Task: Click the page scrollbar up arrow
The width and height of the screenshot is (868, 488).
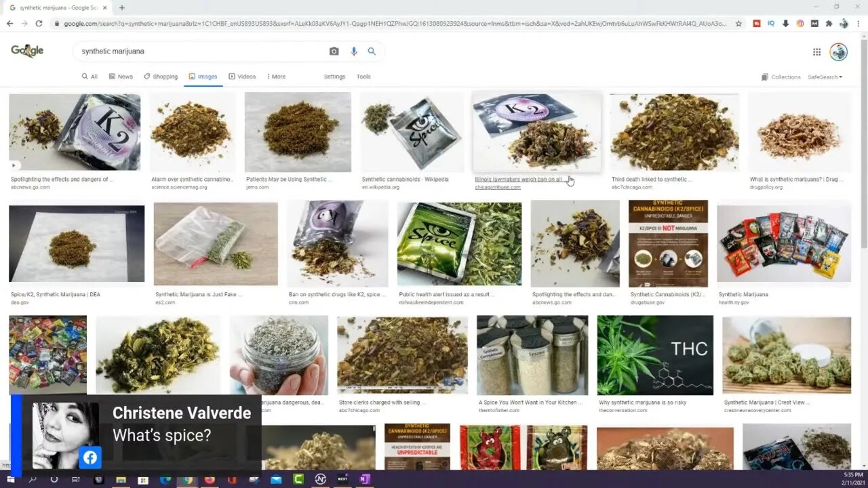Action: coord(864,37)
